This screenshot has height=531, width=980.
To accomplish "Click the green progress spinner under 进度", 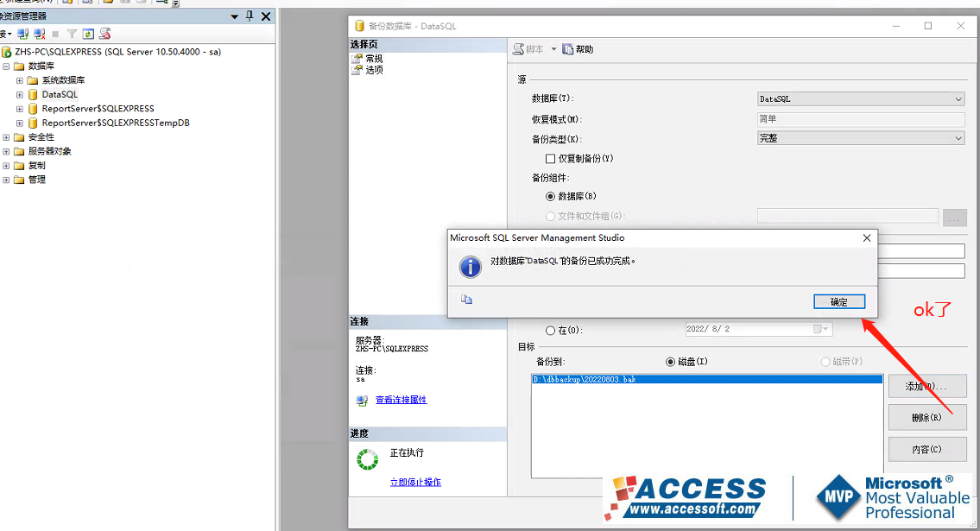I will [x=368, y=460].
